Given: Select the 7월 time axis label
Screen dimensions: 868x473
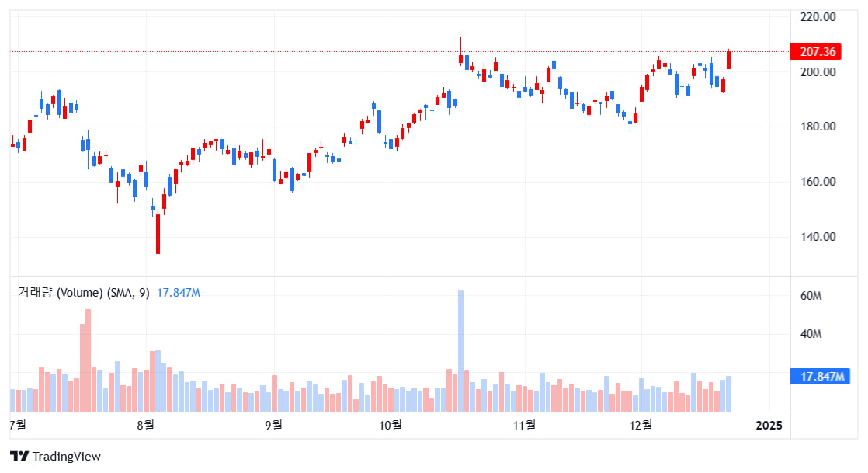Looking at the screenshot, I should tap(18, 425).
